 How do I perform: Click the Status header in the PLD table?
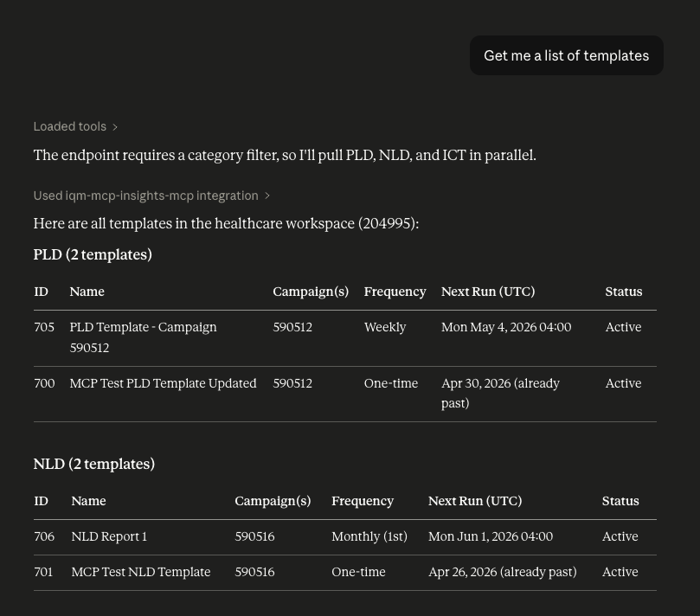click(624, 292)
